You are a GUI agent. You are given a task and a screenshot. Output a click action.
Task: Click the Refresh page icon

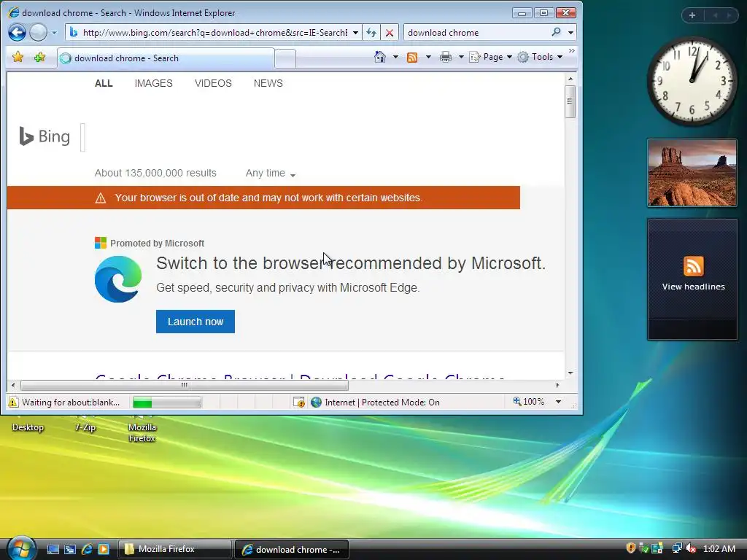coord(371,33)
